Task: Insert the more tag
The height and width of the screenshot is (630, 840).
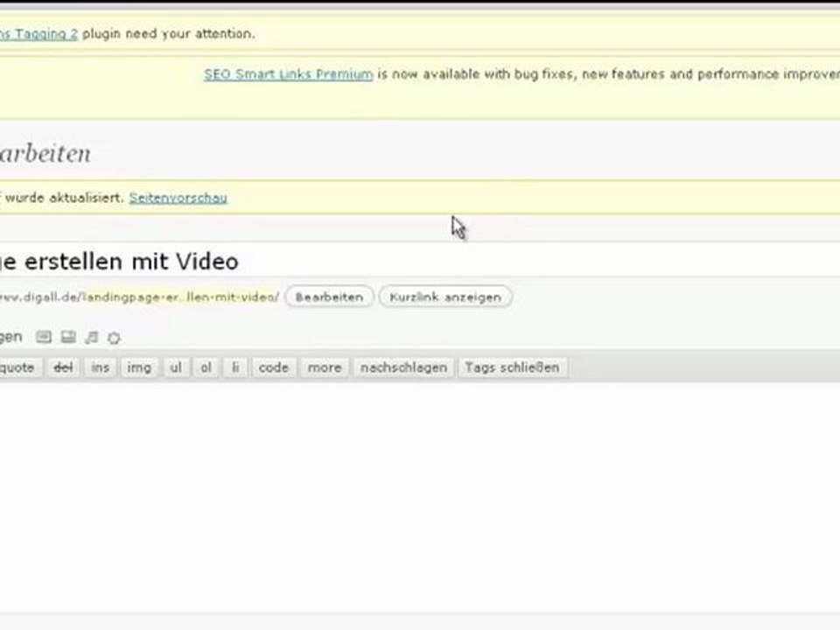Action: [325, 367]
